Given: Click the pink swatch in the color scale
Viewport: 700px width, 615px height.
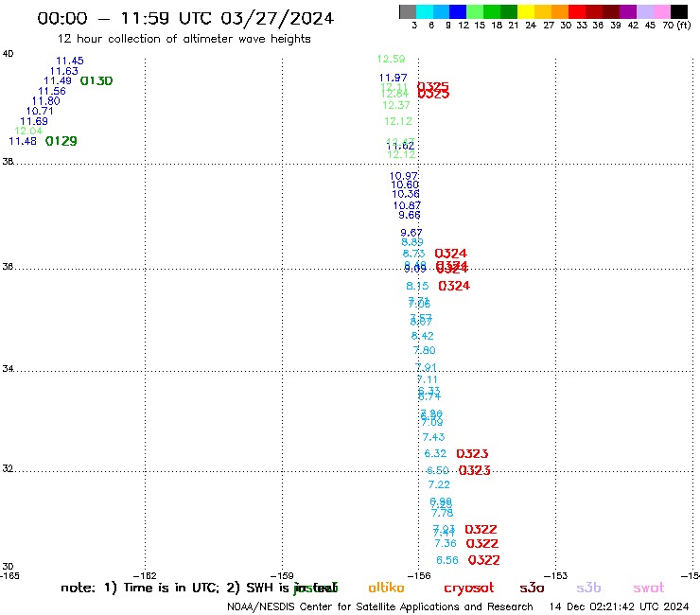Looking at the screenshot, I should (x=662, y=11).
